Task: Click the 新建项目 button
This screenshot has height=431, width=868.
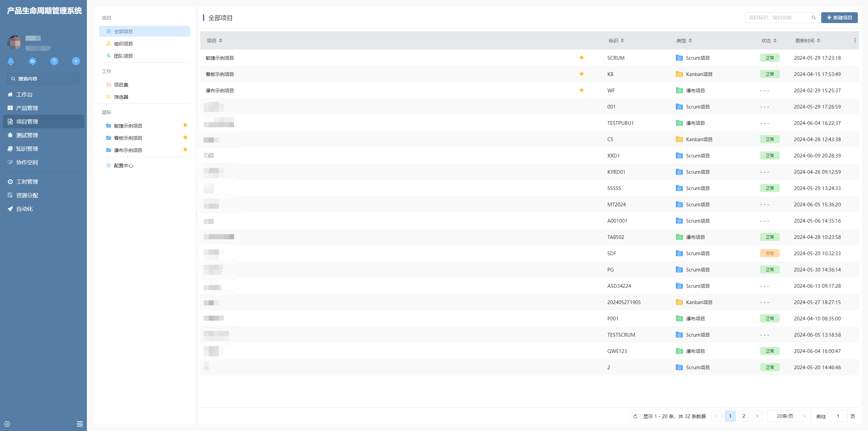Action: pos(839,18)
